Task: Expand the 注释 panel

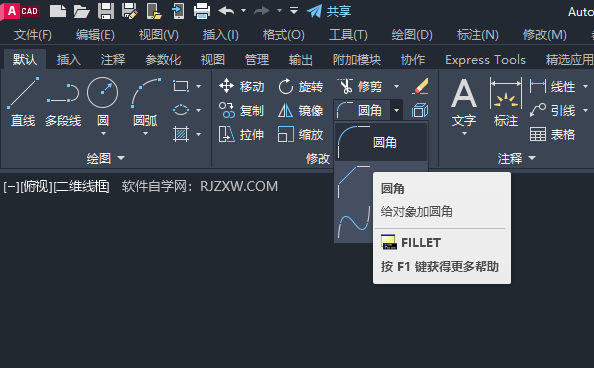Action: [x=517, y=158]
